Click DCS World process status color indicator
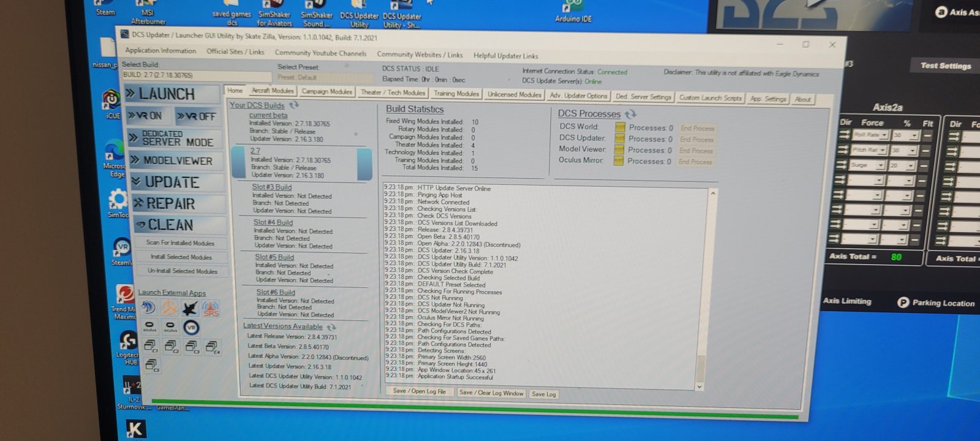 pyautogui.click(x=620, y=127)
